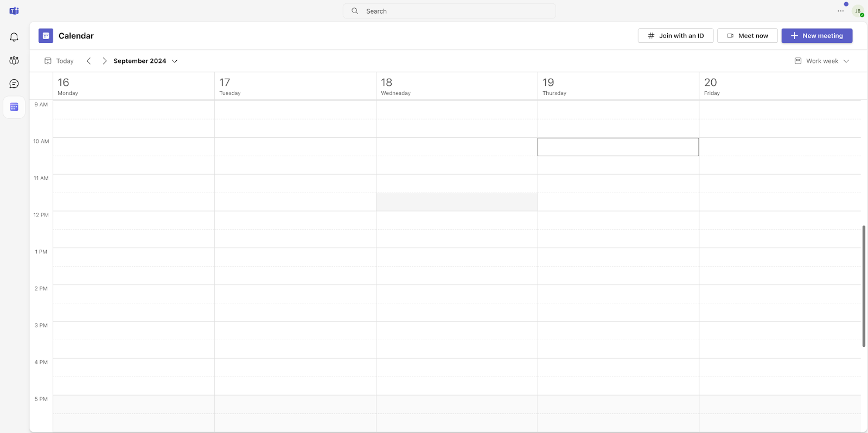Image resolution: width=868 pixels, height=433 pixels.
Task: Click Join with an ID
Action: pos(675,36)
